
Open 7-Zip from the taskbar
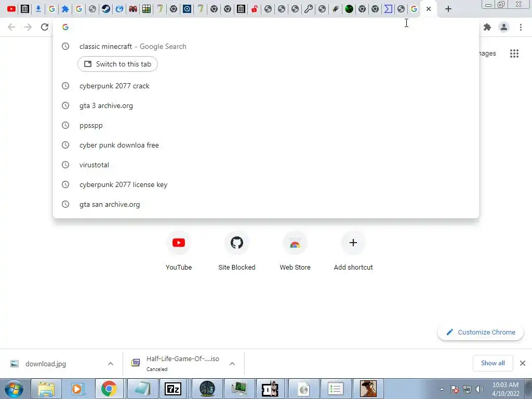click(172, 389)
